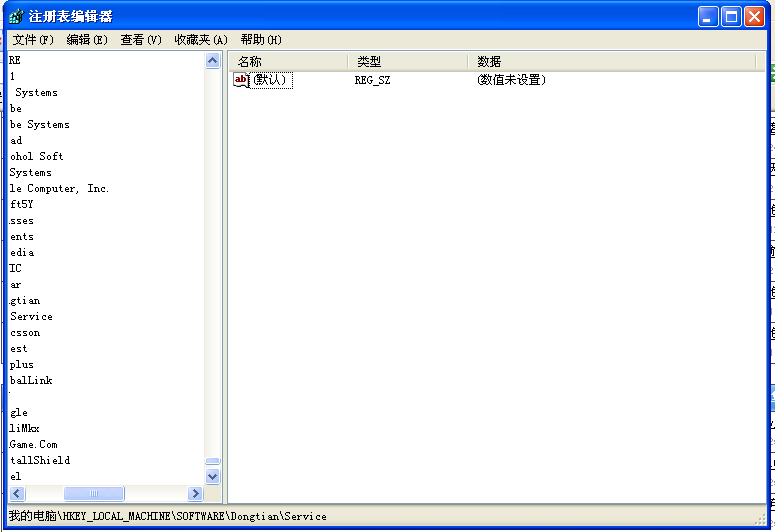
Task: Open the 查看(V) menu
Action: point(141,40)
